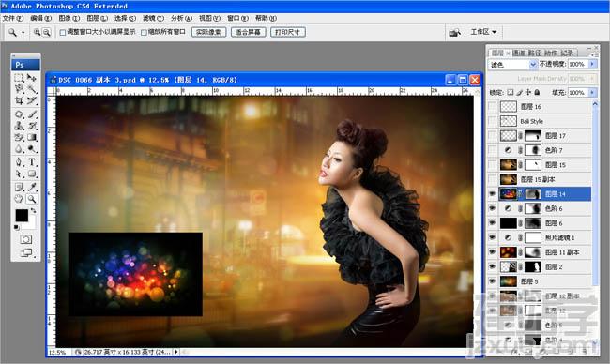The width and height of the screenshot is (610, 364).
Task: Select the Healing Brush tool
Action: click(x=19, y=114)
